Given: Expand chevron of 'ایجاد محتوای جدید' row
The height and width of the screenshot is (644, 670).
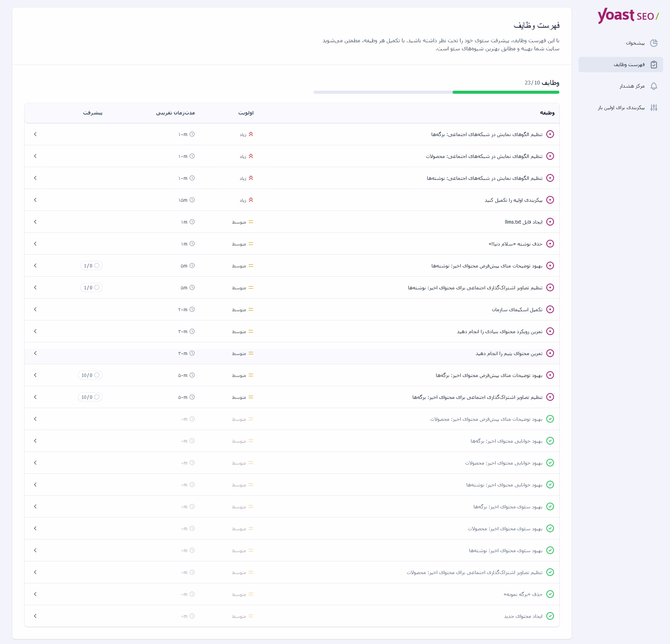Looking at the screenshot, I should (x=35, y=616).
